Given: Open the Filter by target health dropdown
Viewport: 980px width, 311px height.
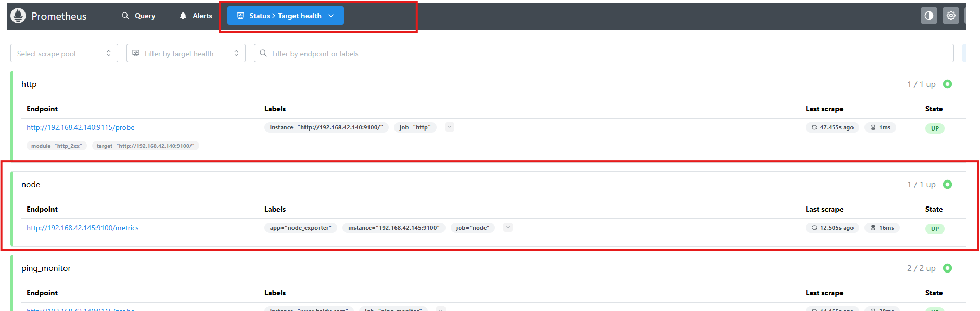Looking at the screenshot, I should pos(186,53).
